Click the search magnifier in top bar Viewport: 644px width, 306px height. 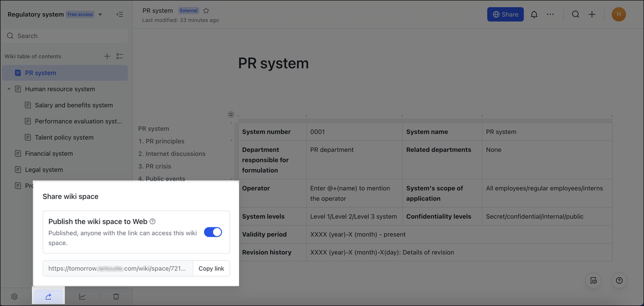tap(576, 15)
